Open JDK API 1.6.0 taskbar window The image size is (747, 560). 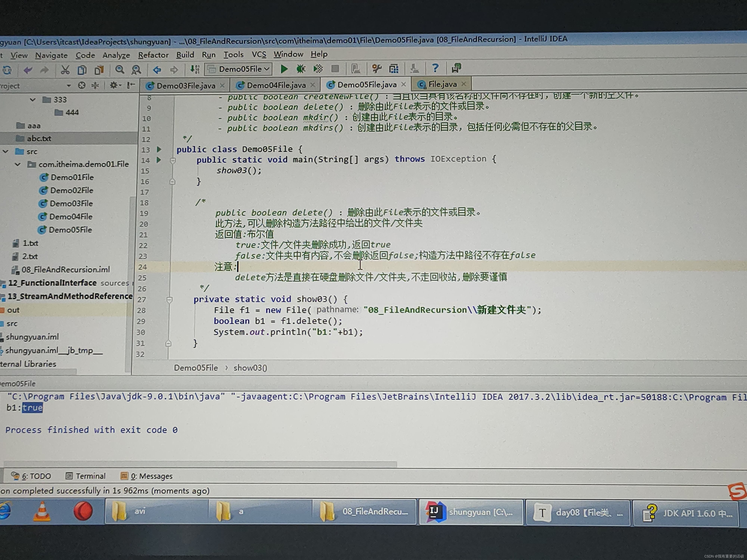pos(686,514)
